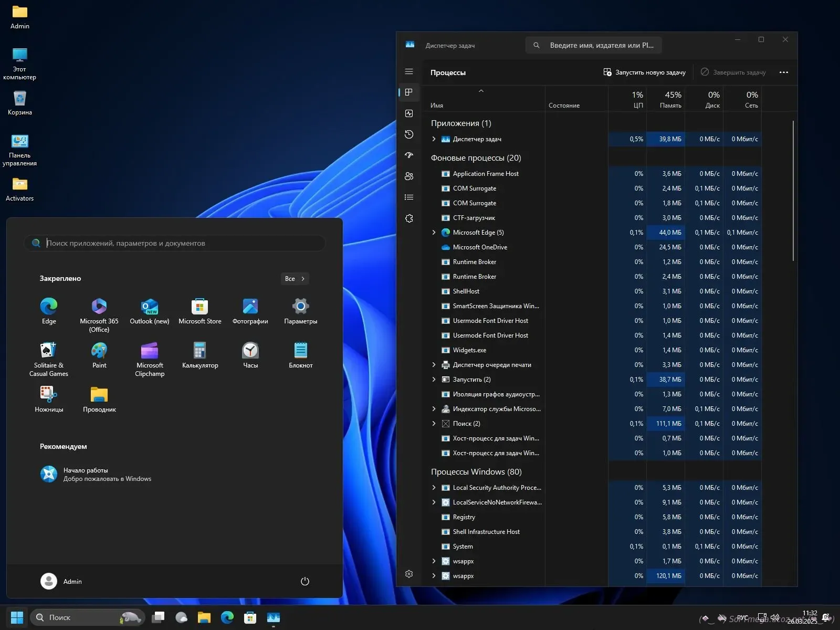Open Performance tab in Task Manager sidebar
Screen dimensions: 840x630
click(409, 113)
